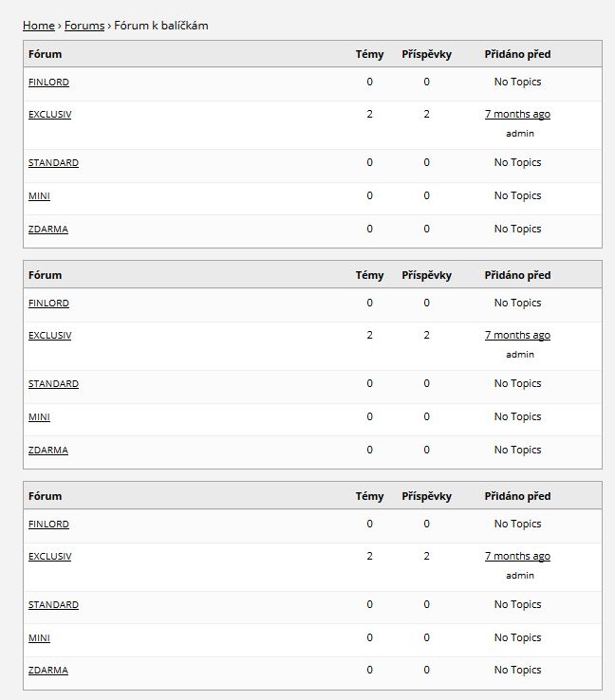Click MINI forum in the top table

[x=39, y=196]
